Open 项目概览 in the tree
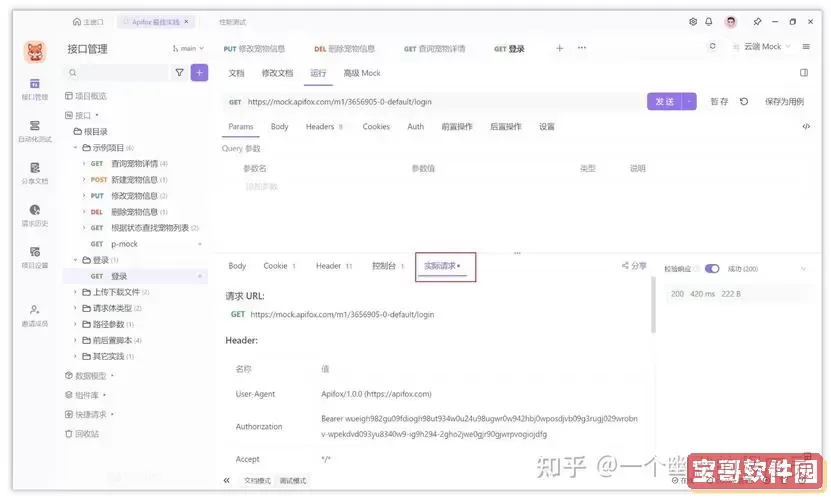The image size is (831, 500). pyautogui.click(x=86, y=96)
